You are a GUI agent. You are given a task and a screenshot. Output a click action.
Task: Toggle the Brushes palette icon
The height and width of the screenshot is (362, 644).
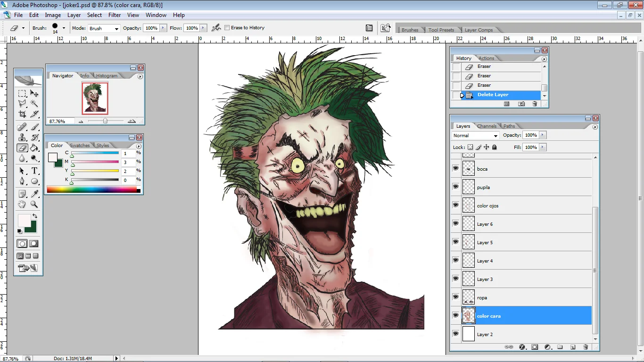coord(369,28)
